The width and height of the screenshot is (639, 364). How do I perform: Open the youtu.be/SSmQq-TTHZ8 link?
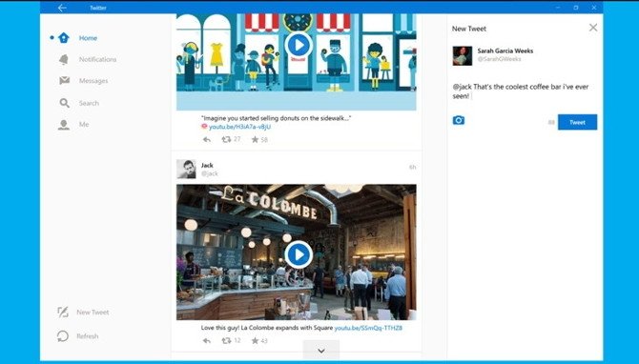pyautogui.click(x=368, y=328)
